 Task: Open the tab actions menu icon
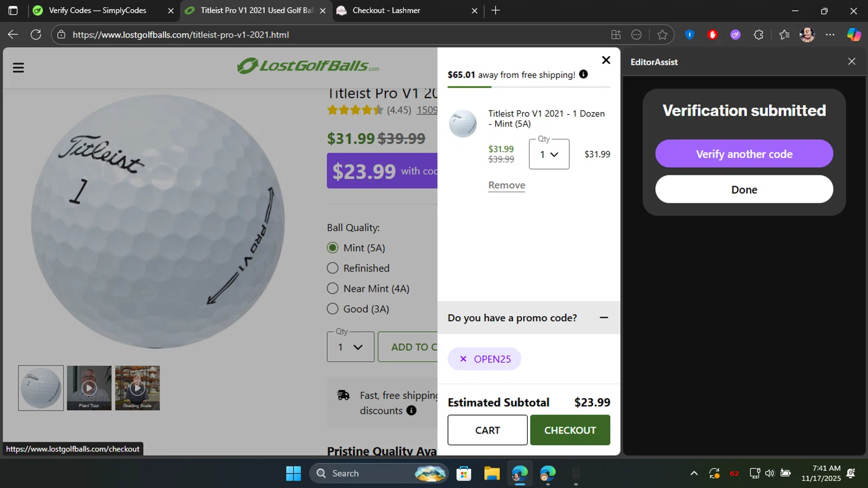(13, 10)
